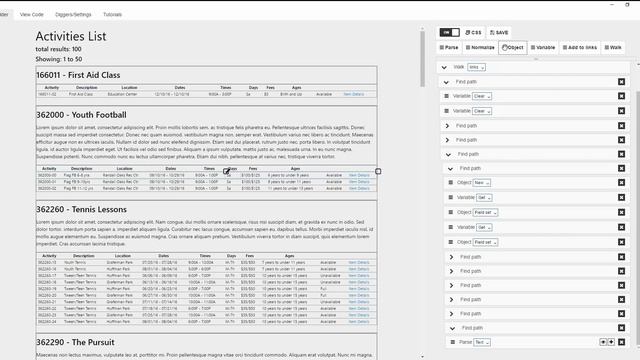Image resolution: width=640 pixels, height=360 pixels.
Task: Move the Parse Text step up
Action: coord(603,342)
